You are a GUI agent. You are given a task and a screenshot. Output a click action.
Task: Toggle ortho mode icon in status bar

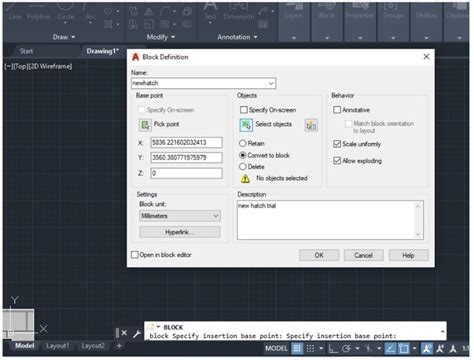pyautogui.click(x=333, y=348)
